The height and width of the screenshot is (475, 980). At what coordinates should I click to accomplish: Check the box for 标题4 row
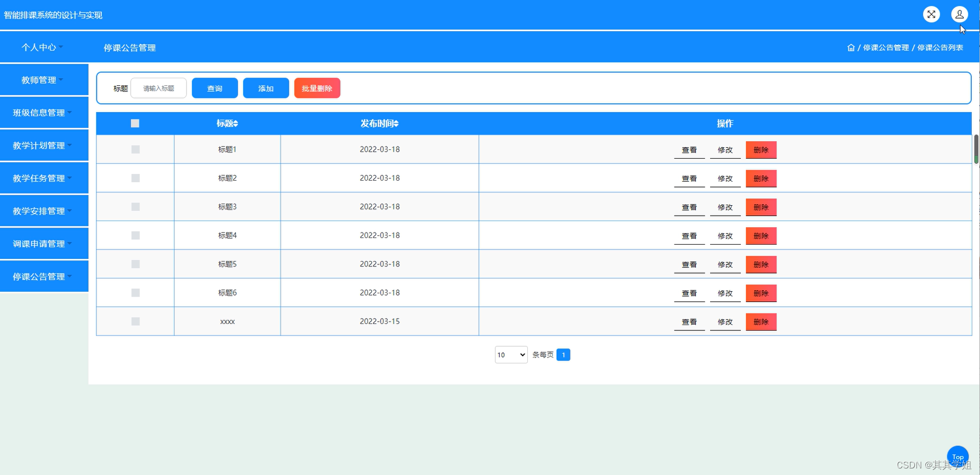click(x=136, y=235)
